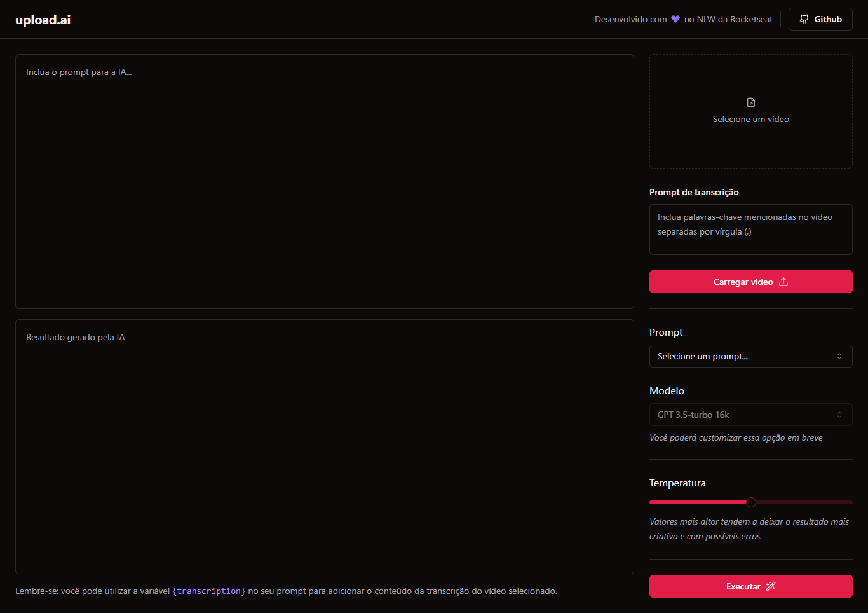Click the 'no NLW da Rocketseat' text
Image resolution: width=868 pixels, height=613 pixels.
coord(728,19)
